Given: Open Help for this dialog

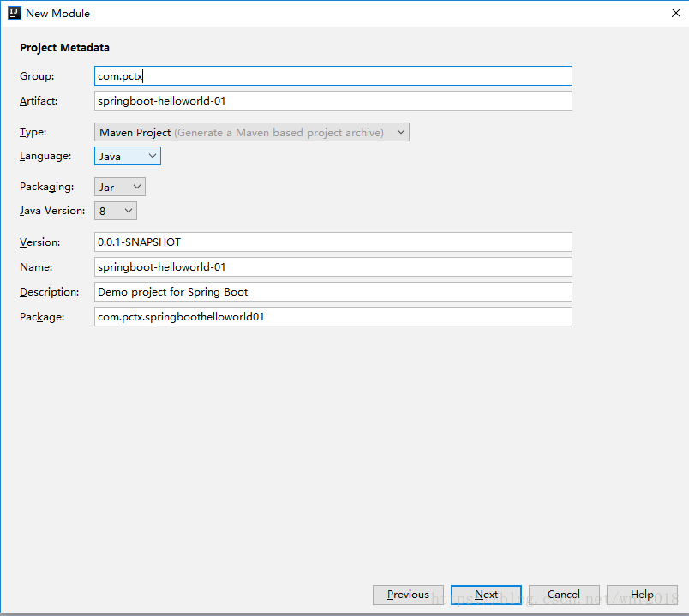Looking at the screenshot, I should pos(642,595).
